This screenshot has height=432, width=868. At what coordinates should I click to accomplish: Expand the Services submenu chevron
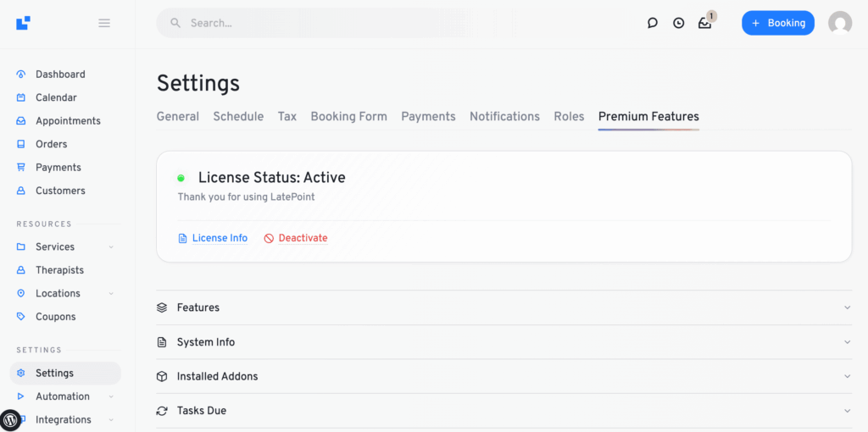pos(111,246)
